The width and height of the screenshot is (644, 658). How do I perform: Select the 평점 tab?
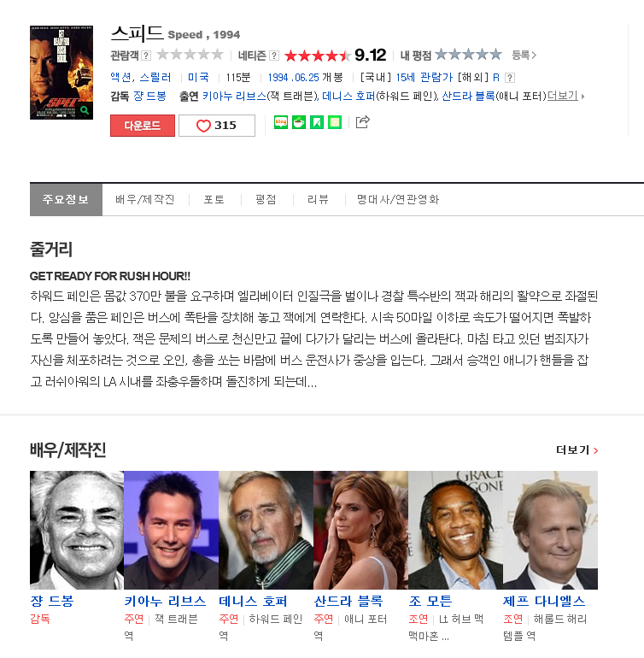(266, 199)
